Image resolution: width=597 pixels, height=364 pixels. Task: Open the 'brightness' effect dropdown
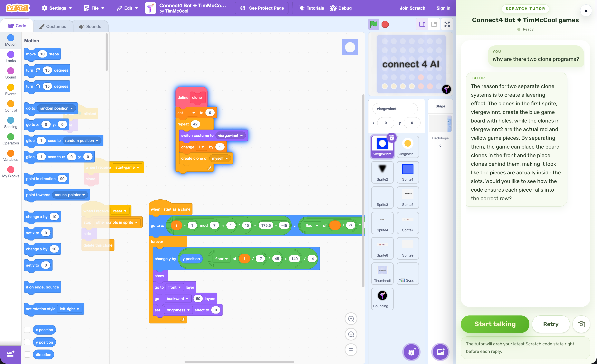click(178, 310)
